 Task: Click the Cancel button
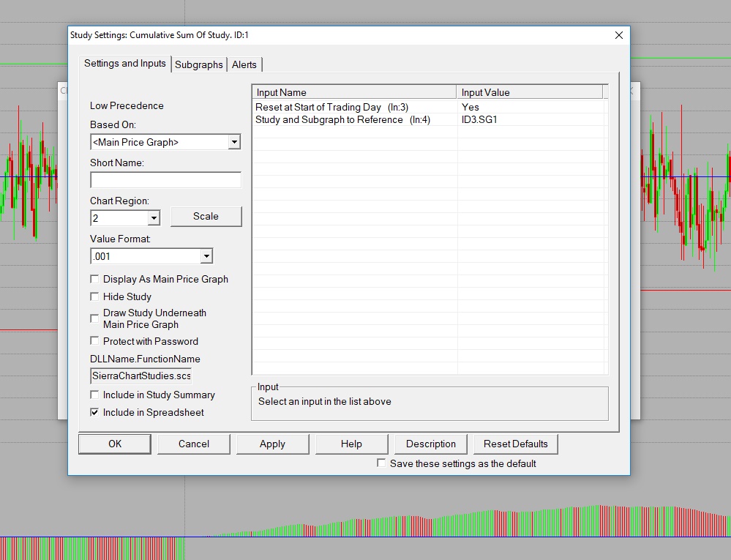(x=194, y=444)
